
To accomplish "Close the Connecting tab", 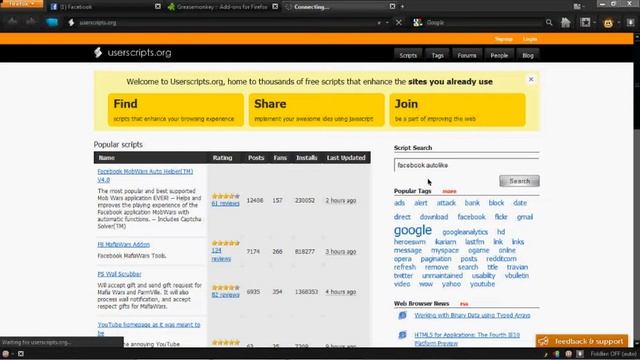I will pyautogui.click(x=392, y=7).
